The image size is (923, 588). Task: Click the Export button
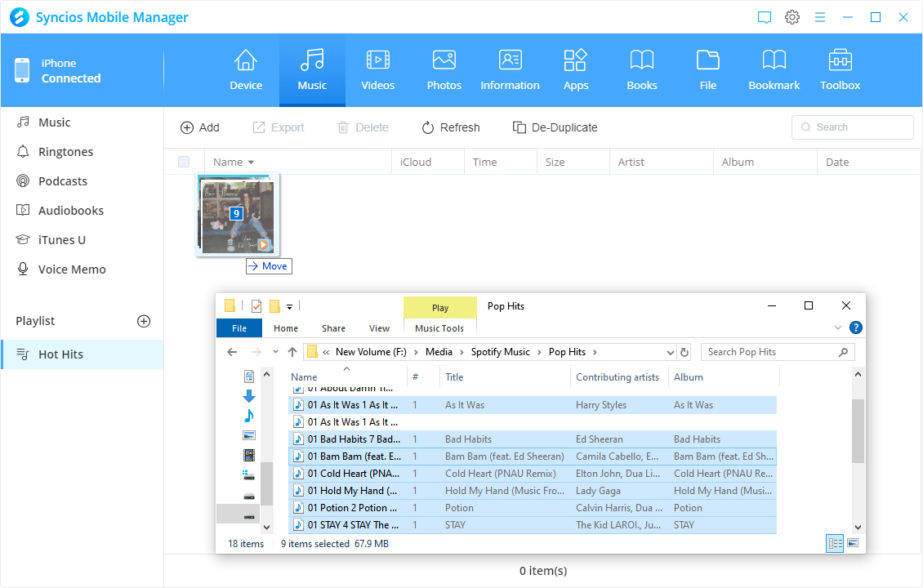tap(279, 127)
